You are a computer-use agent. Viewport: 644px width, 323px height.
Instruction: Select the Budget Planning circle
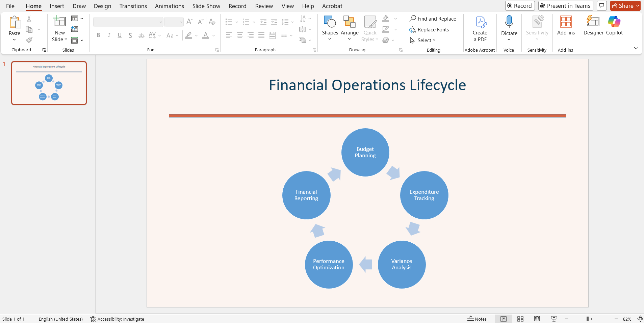365,152
